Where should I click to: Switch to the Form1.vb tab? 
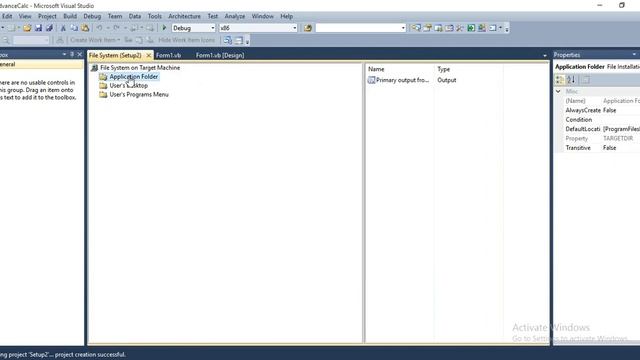click(169, 55)
